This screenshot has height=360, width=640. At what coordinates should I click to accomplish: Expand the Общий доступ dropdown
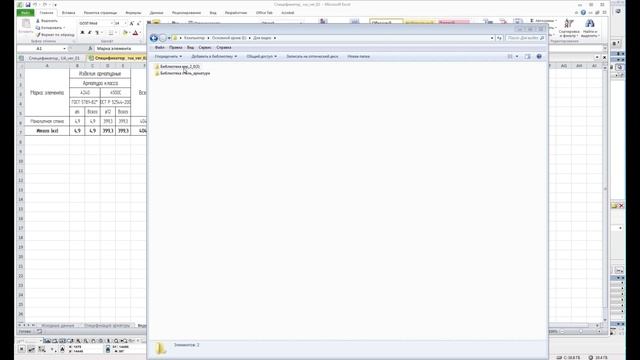point(262,56)
